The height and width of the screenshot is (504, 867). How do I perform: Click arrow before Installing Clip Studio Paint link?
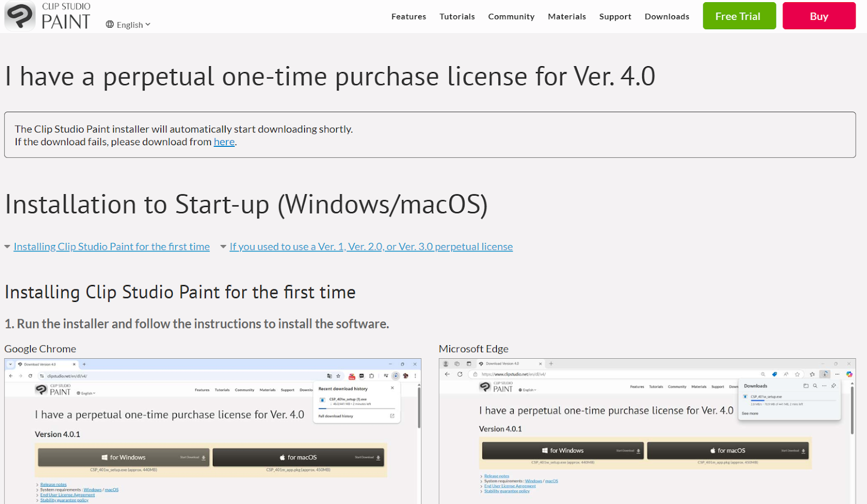coord(8,247)
